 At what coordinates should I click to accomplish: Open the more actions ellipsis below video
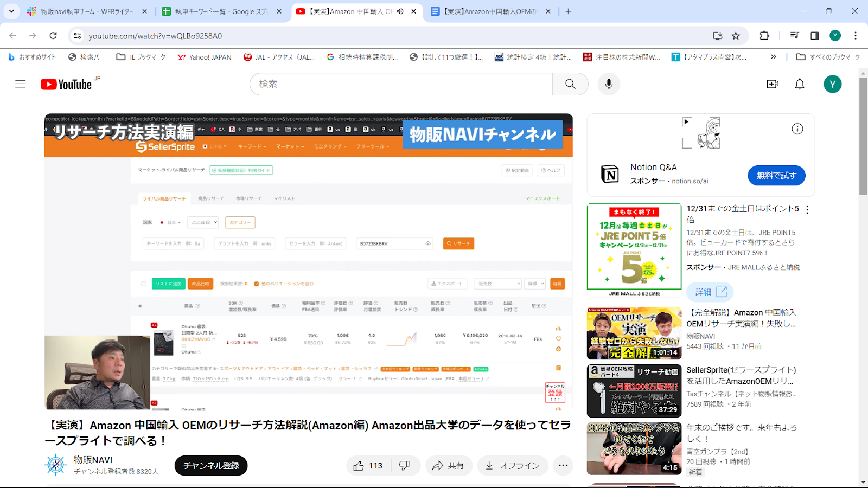(x=563, y=466)
